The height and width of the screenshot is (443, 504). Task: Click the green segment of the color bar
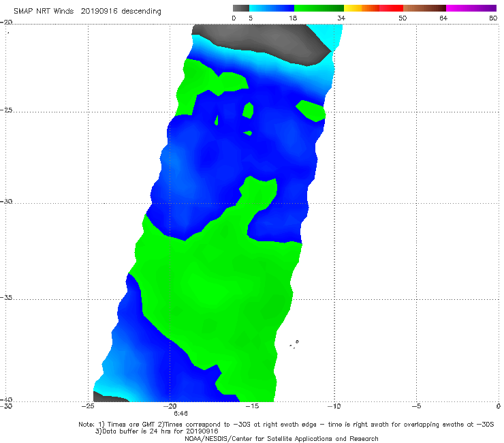[x=319, y=8]
